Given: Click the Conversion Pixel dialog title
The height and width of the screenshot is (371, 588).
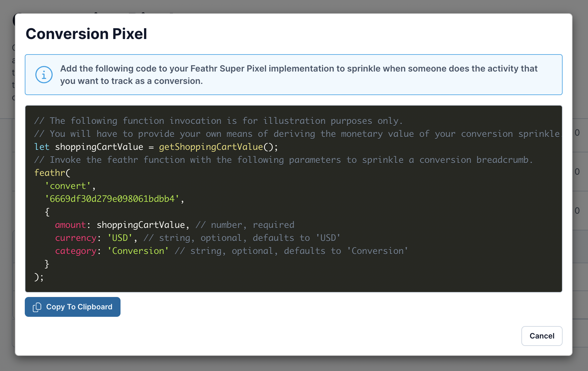Looking at the screenshot, I should 86,34.
